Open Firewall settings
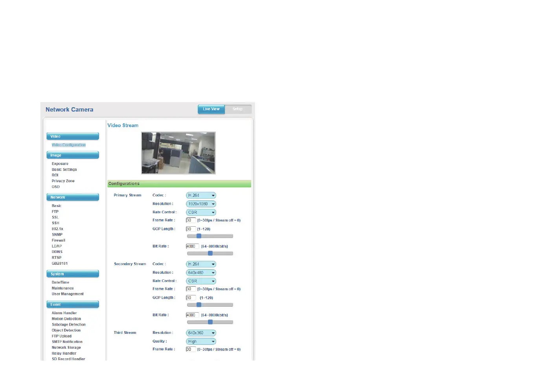 [x=59, y=240]
